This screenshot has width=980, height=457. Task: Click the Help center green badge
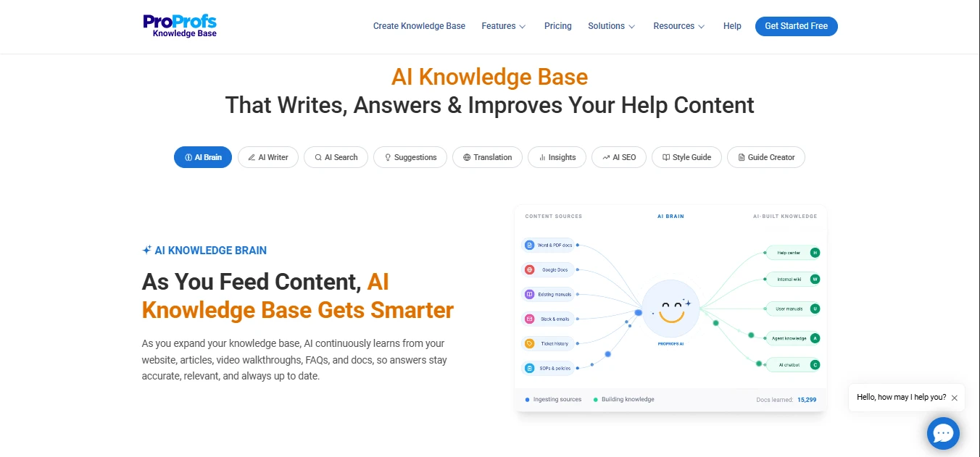coord(815,253)
